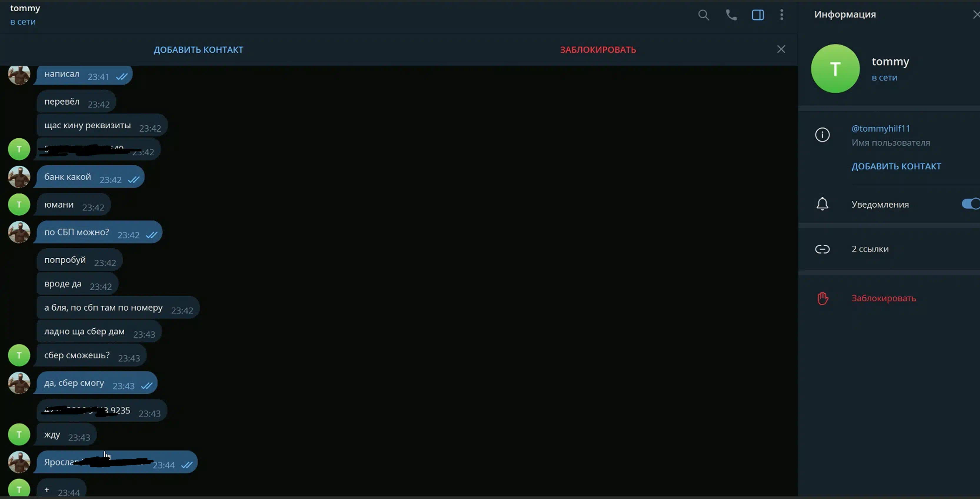Click the sender's photo avatar beside 'по СБП можно?'
Viewport: 980px width, 499px height.
tap(19, 232)
